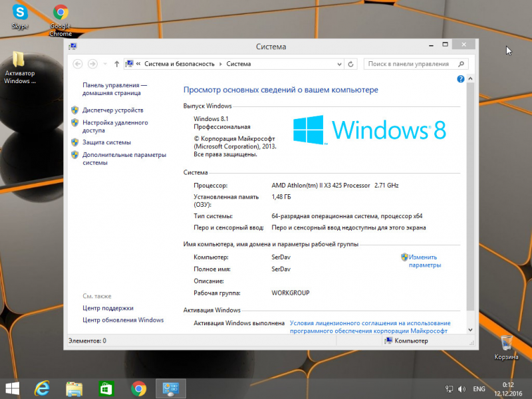The image size is (532, 399).
Task: Open the Система и безопасность breadcrumb
Action: 180,64
